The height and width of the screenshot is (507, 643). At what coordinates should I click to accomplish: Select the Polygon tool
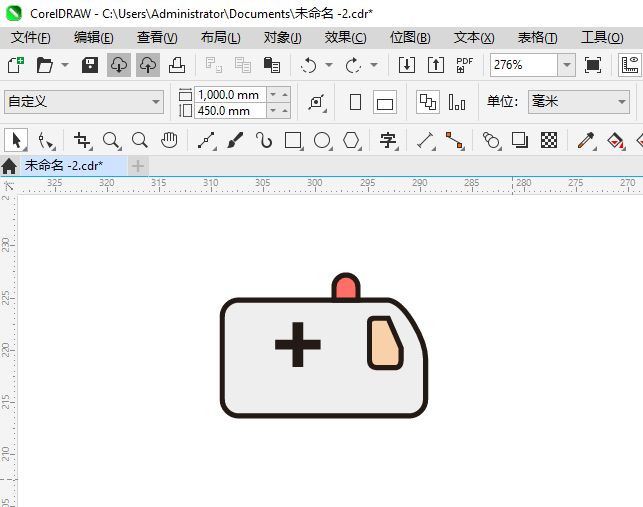pyautogui.click(x=351, y=140)
